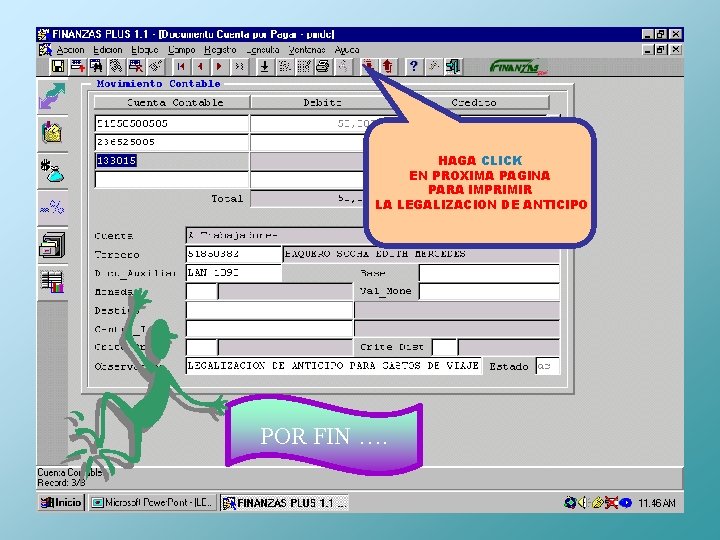Click the Doc_Auxiliar field LAN 1090
Image resolution: width=720 pixels, height=540 pixels.
(233, 273)
